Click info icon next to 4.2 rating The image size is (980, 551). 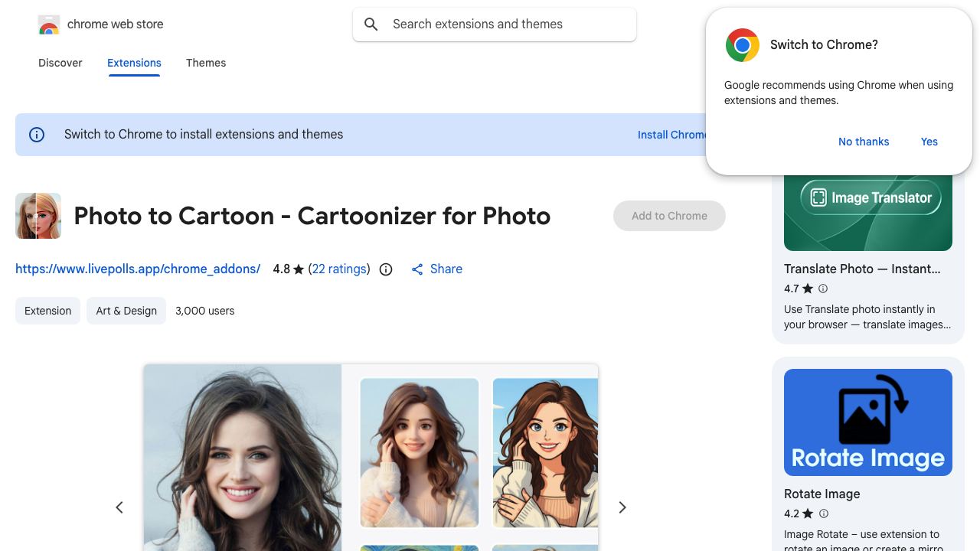pyautogui.click(x=824, y=514)
